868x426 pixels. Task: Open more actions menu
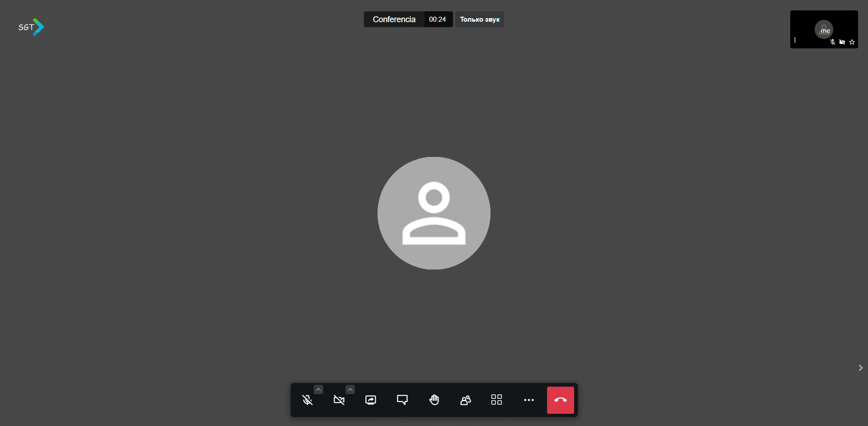[x=528, y=400]
